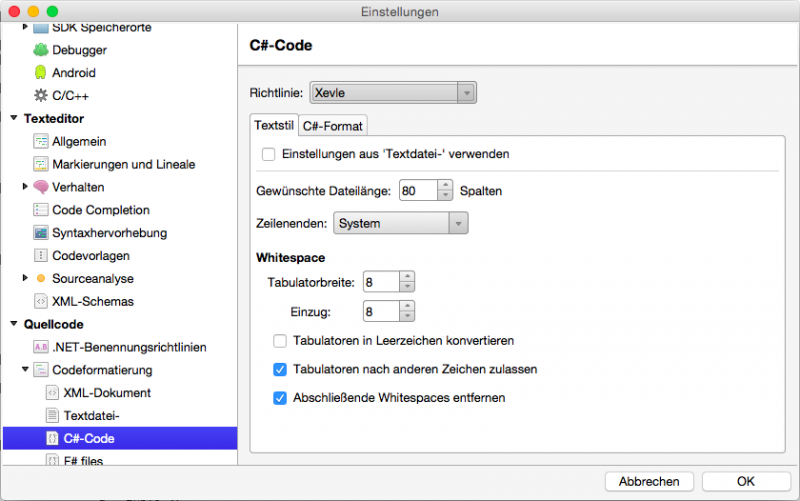800x501 pixels.
Task: Click the Abbrechen button
Action: point(649,481)
